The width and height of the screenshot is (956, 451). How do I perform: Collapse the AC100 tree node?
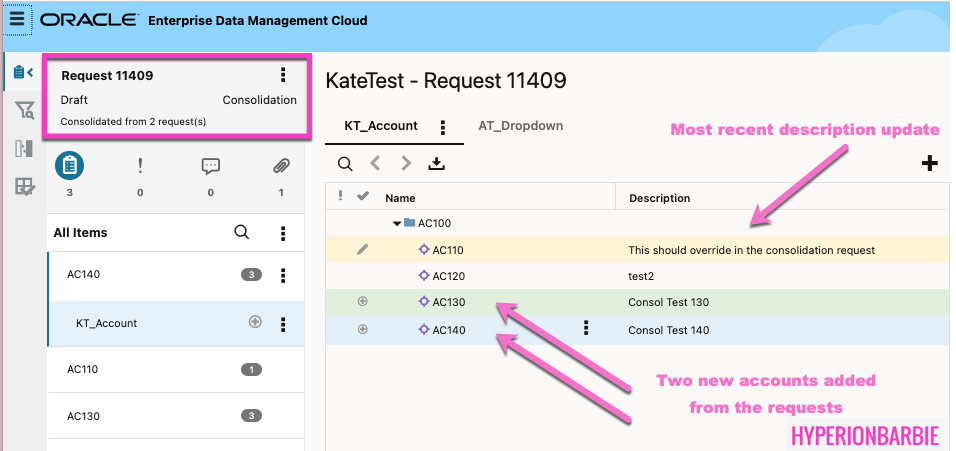coord(397,223)
